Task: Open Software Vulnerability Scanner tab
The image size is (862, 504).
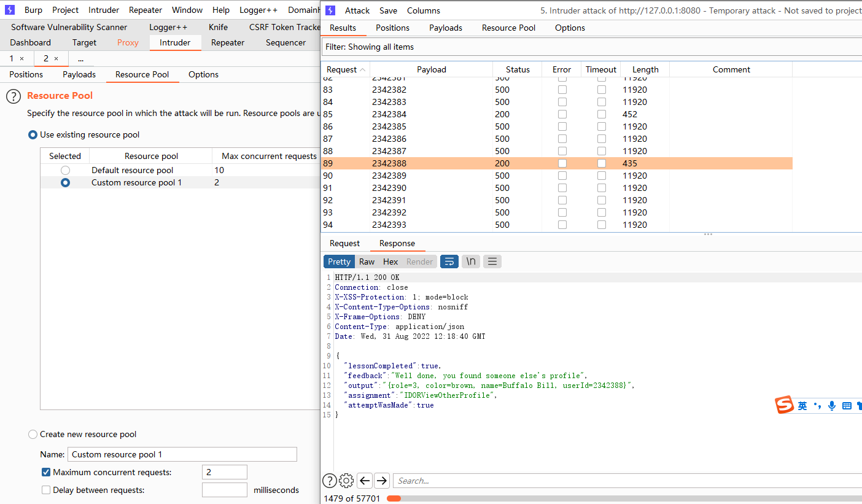Action: point(69,27)
